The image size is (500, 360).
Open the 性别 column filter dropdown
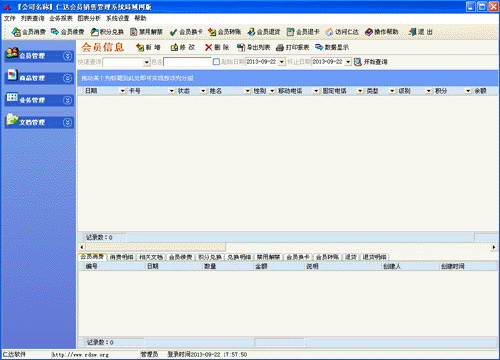272,91
